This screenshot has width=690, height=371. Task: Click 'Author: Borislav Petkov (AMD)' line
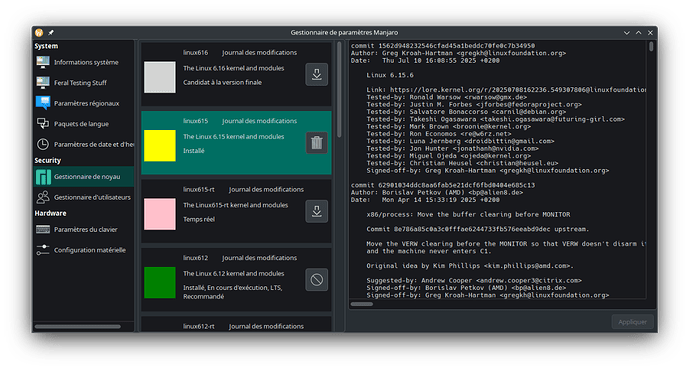(x=437, y=192)
